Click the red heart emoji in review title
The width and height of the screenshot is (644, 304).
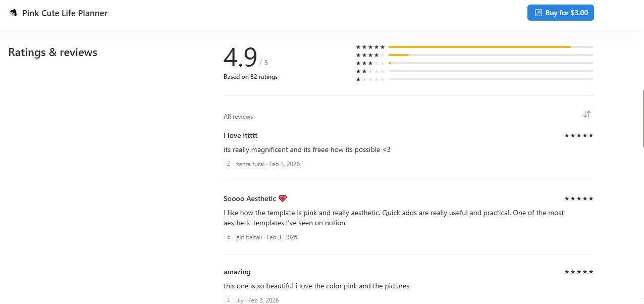(x=283, y=198)
